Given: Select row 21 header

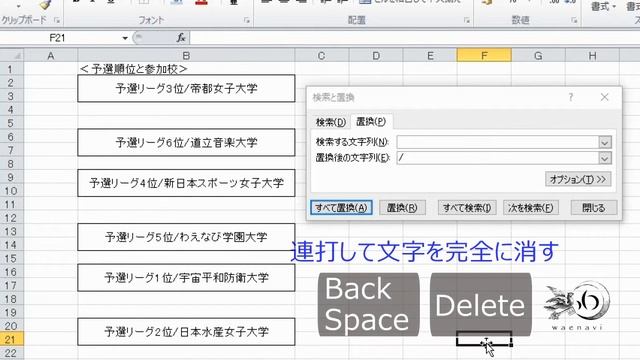Looking at the screenshot, I should [x=11, y=339].
